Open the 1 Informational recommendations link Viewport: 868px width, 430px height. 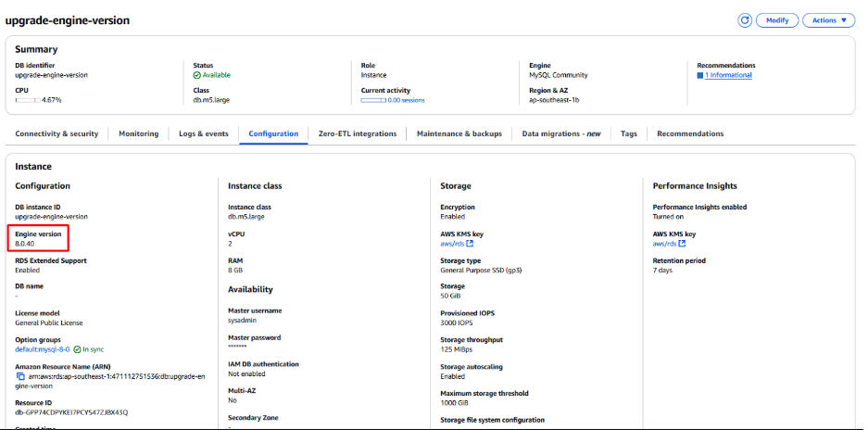[x=728, y=75]
